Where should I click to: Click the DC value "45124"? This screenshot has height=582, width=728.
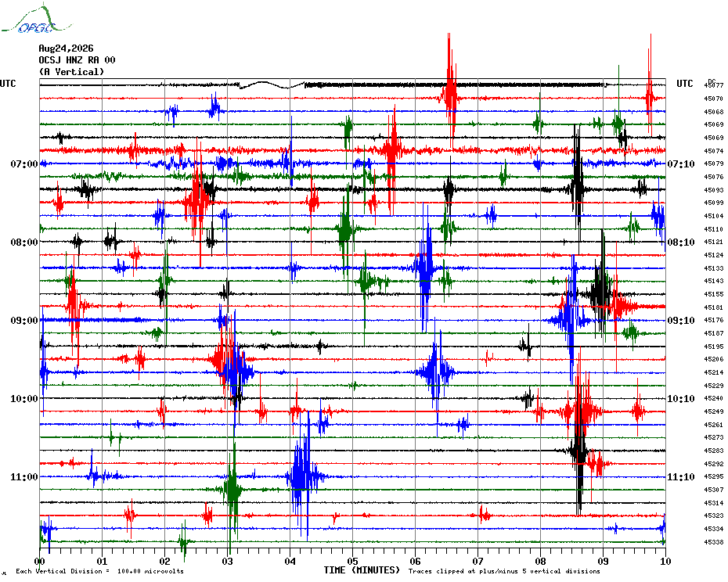[x=714, y=255]
